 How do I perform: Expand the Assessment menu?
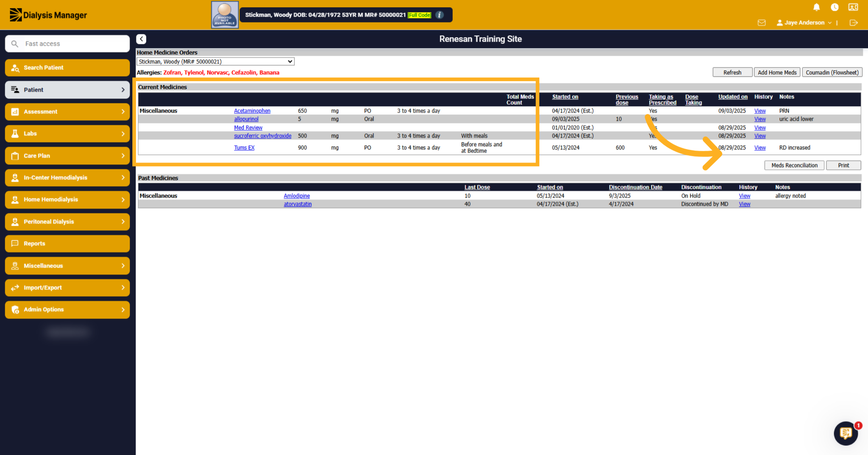(68, 111)
